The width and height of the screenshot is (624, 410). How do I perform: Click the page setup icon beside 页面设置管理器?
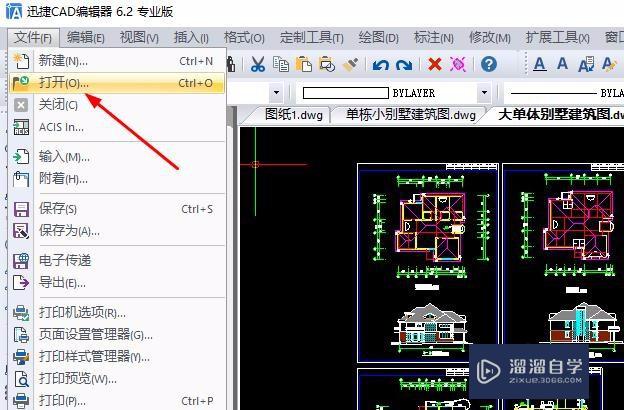[21, 335]
